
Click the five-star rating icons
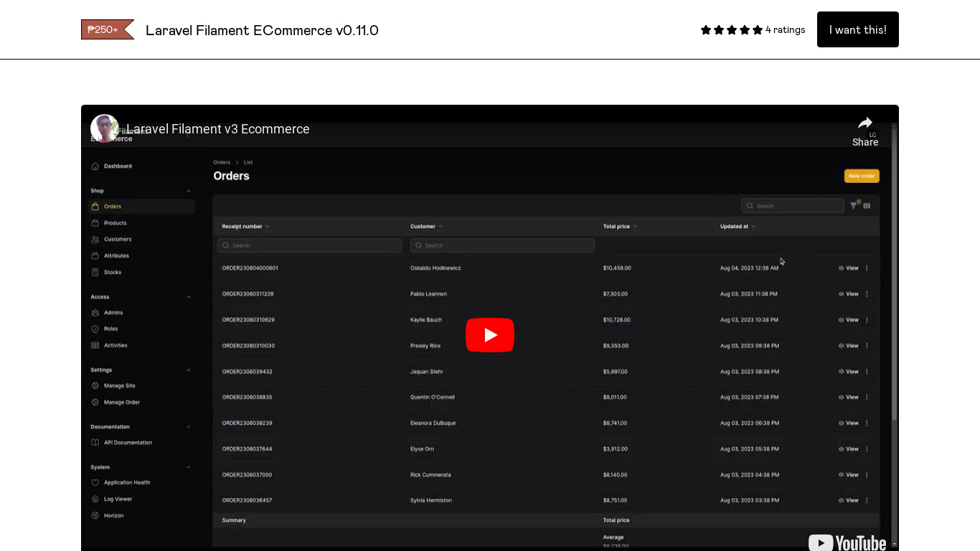[x=732, y=29]
